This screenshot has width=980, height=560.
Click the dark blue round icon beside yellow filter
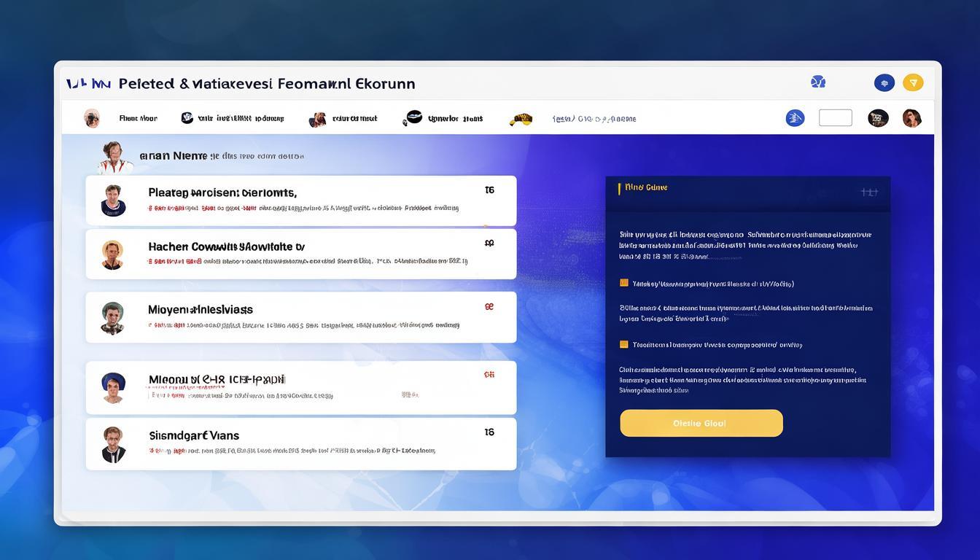tap(884, 83)
